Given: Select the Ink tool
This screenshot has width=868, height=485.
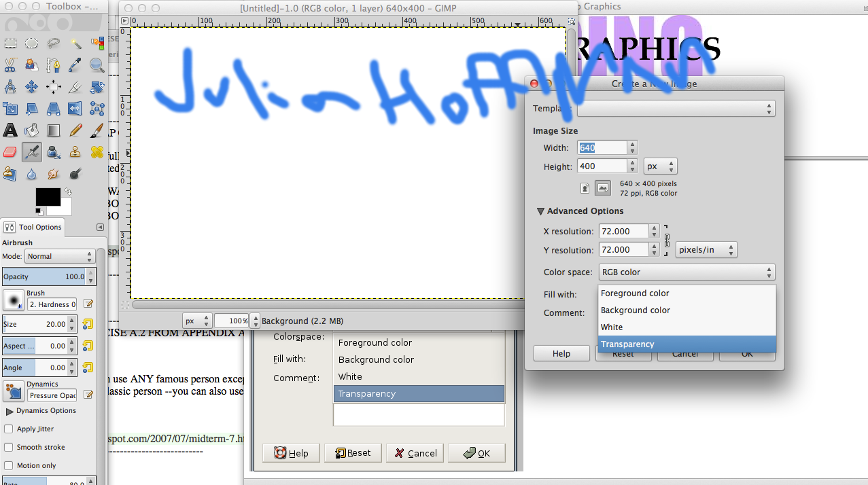Looking at the screenshot, I should point(53,152).
